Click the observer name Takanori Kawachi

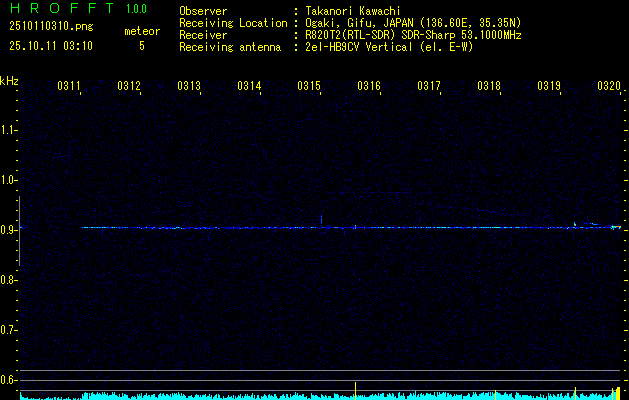[x=353, y=11]
